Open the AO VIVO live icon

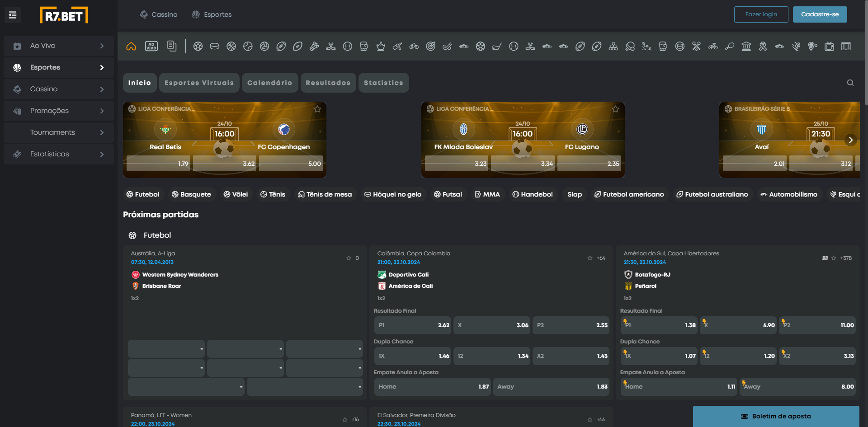tap(151, 46)
